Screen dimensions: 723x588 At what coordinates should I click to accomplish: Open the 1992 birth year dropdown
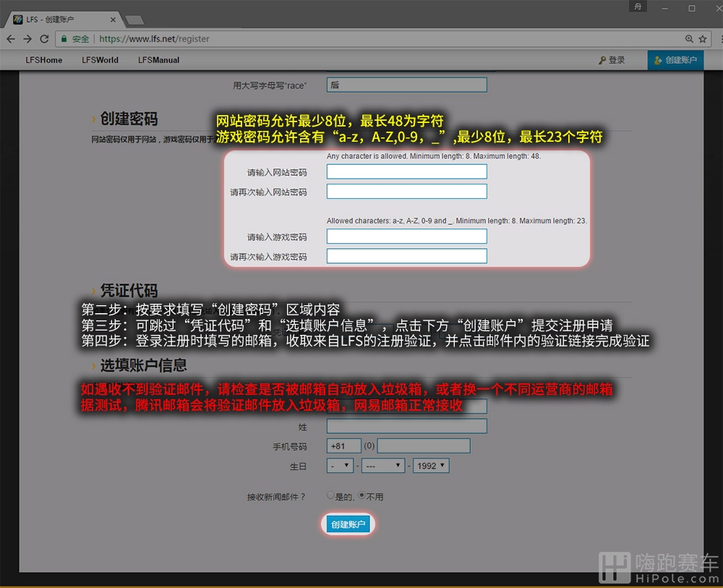[431, 466]
